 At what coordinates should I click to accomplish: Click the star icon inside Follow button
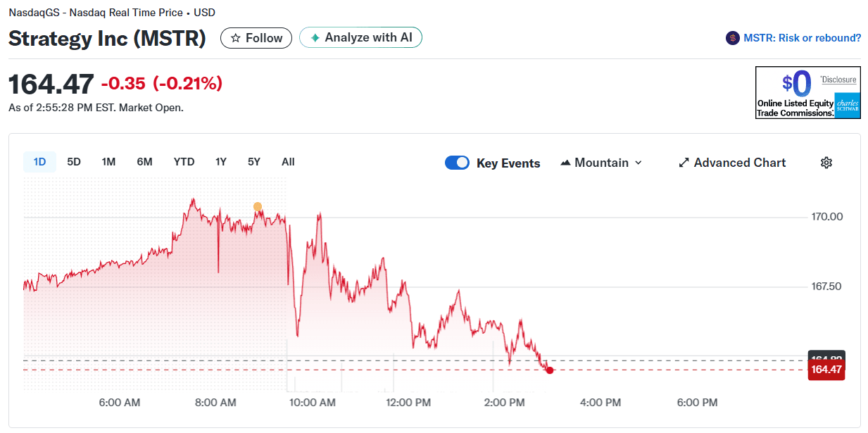coord(236,38)
